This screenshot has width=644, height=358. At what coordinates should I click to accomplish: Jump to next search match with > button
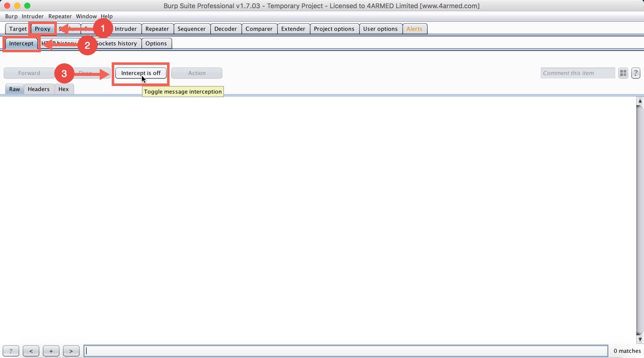point(71,351)
